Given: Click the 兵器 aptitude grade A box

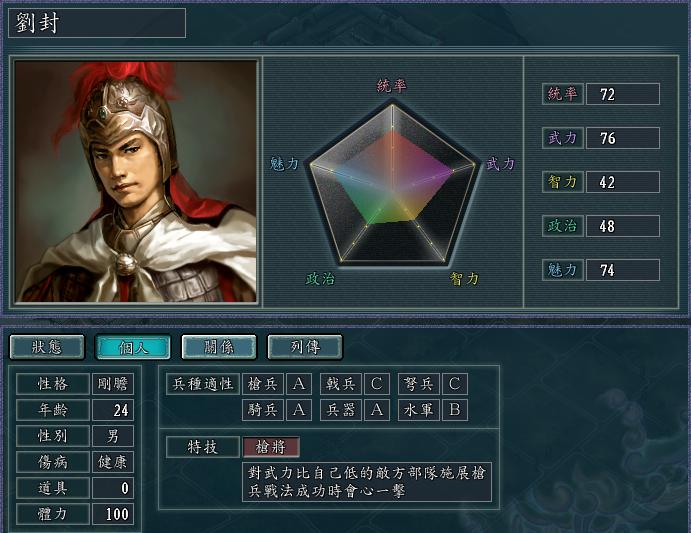Looking at the screenshot, I should click(x=376, y=410).
